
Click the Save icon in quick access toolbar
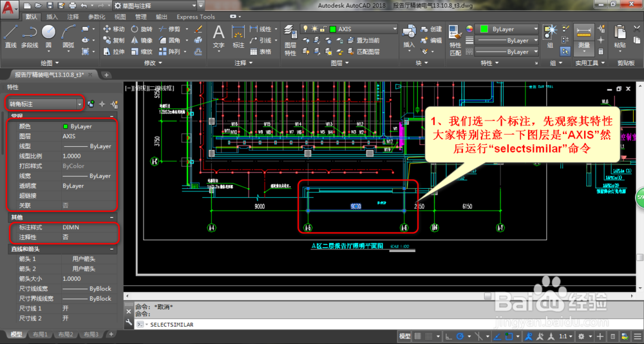coord(50,6)
